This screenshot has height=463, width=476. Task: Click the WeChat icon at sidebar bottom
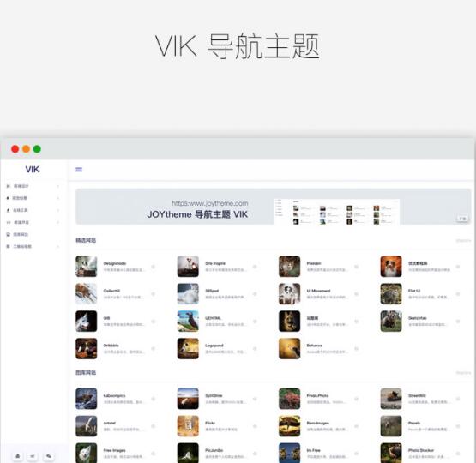click(49, 456)
